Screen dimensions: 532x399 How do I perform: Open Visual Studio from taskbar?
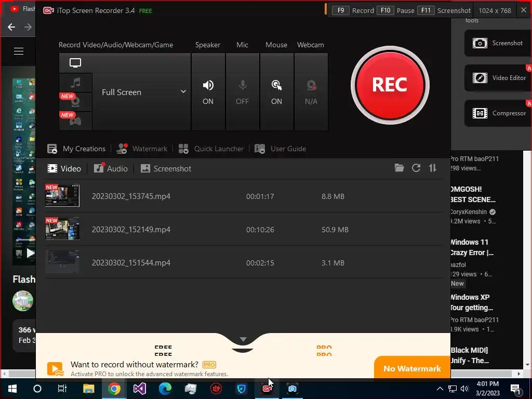(x=139, y=389)
